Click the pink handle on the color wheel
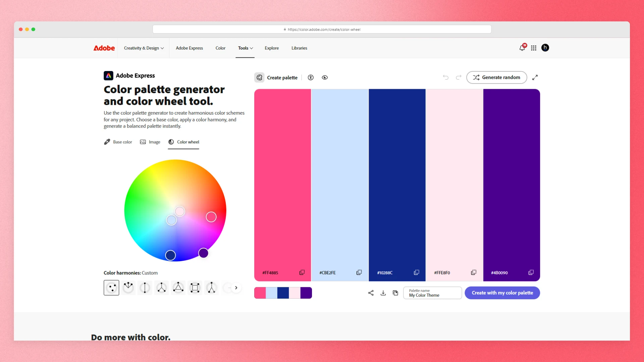The width and height of the screenshot is (644, 362). click(x=211, y=217)
